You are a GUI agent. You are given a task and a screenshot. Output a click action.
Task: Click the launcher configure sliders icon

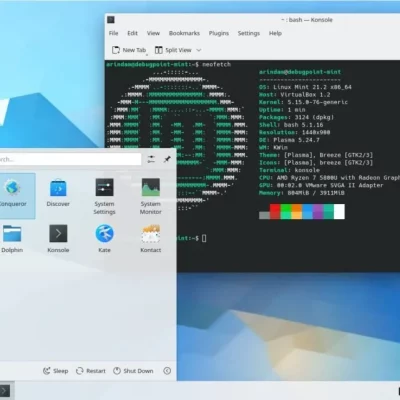[151, 159]
